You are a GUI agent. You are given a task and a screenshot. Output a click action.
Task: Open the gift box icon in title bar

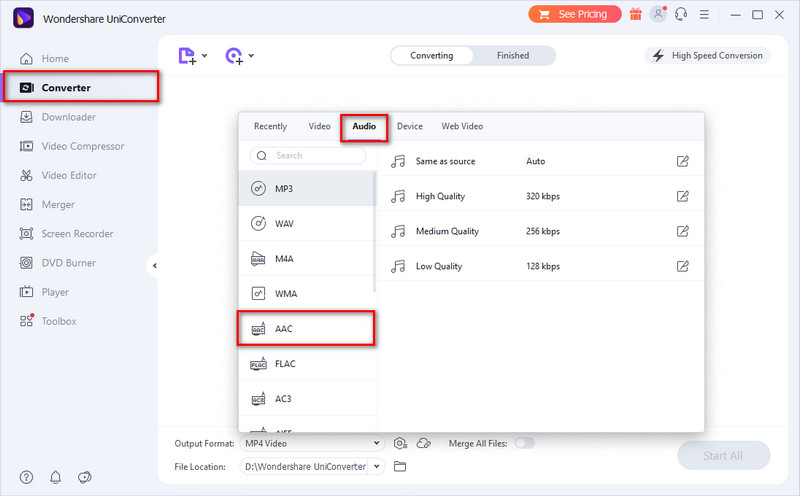[x=634, y=15]
